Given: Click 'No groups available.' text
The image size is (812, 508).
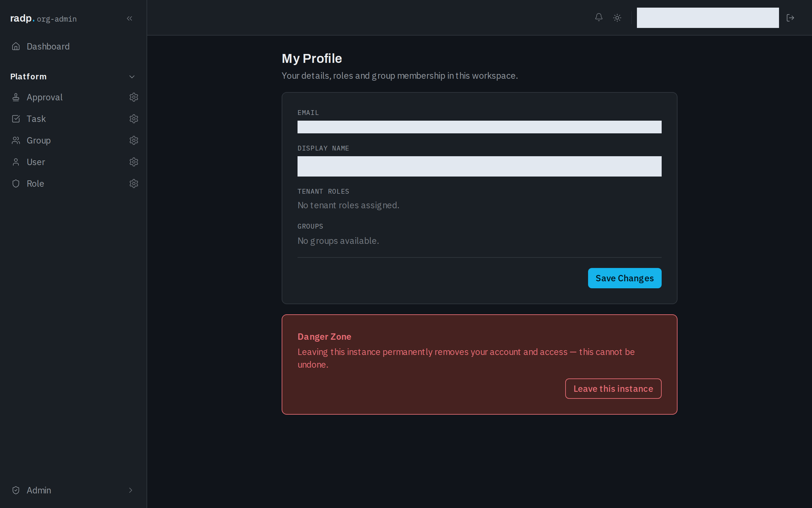Looking at the screenshot, I should [x=338, y=241].
